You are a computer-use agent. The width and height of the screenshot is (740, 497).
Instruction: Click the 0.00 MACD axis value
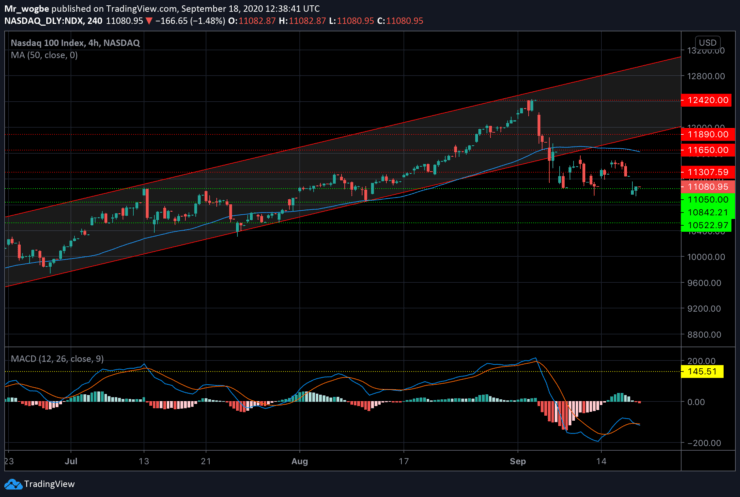tap(696, 402)
